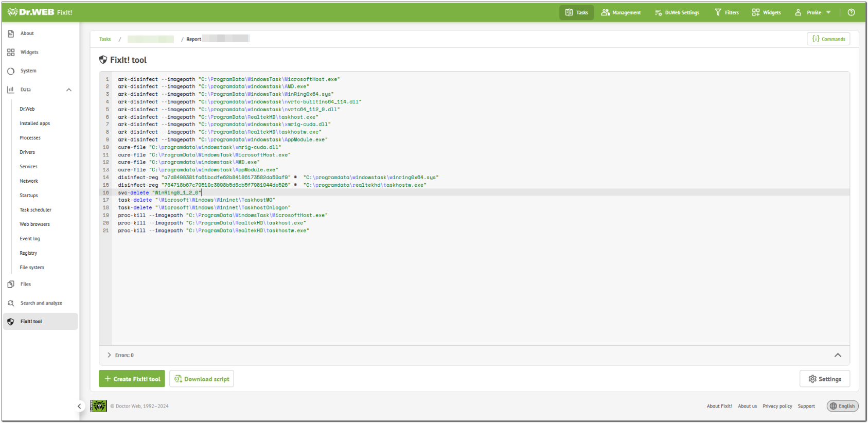Open the Filters tab
Image resolution: width=868 pixels, height=423 pixels.
[x=727, y=12]
